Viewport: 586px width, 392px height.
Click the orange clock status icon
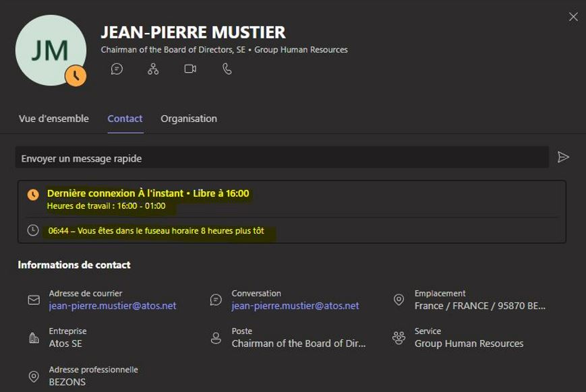33,195
